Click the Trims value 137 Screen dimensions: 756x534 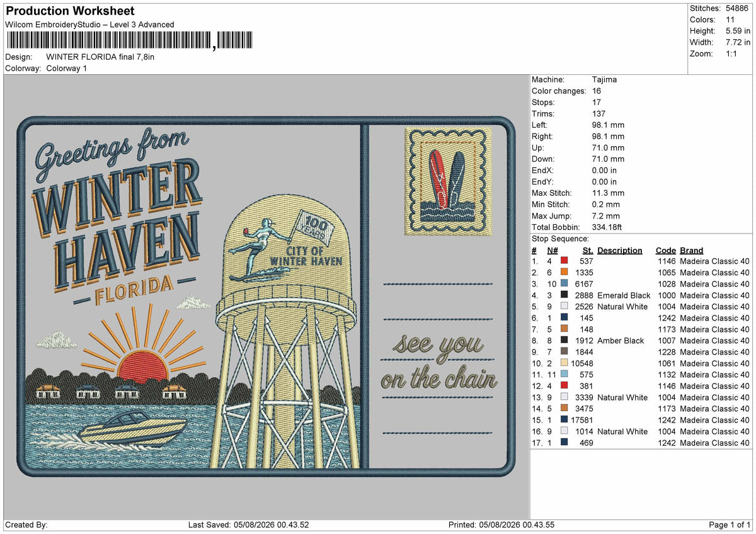coord(599,113)
